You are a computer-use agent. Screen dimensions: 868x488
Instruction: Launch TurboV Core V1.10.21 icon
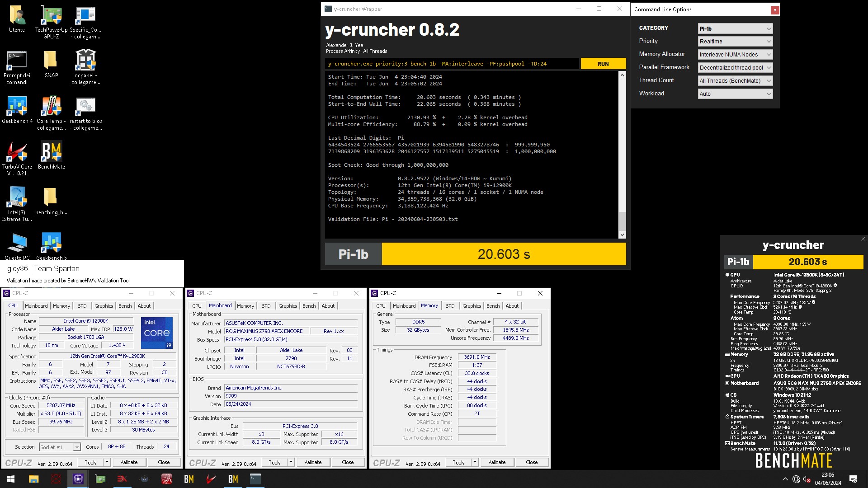17,158
